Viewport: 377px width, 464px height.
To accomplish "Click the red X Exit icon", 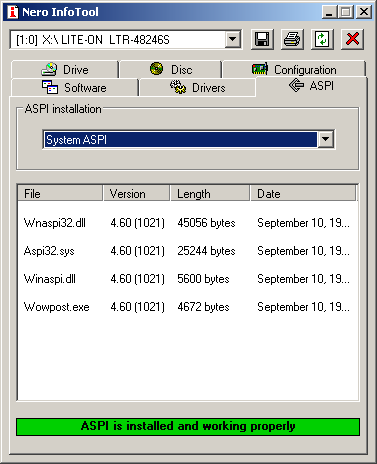I will coord(352,39).
